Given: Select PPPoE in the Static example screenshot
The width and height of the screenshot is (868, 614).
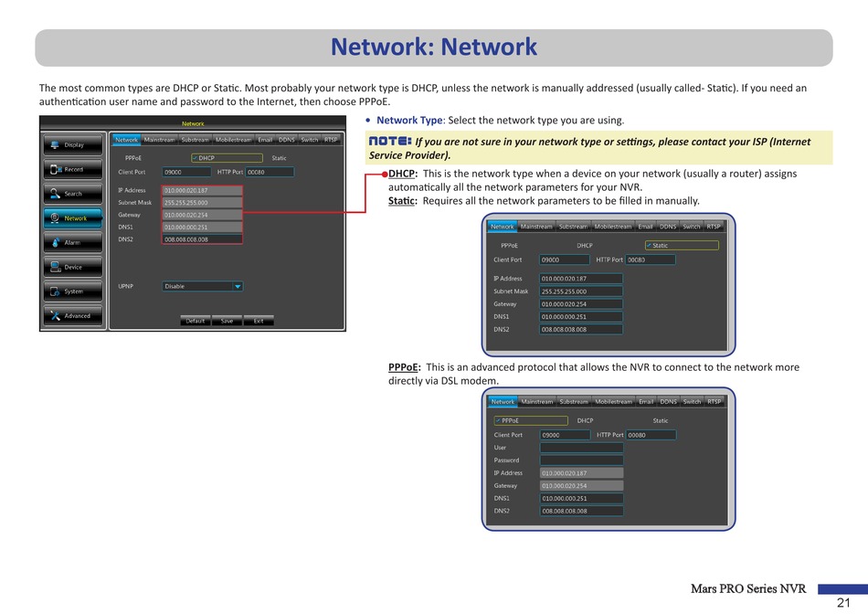Looking at the screenshot, I should pyautogui.click(x=509, y=245).
